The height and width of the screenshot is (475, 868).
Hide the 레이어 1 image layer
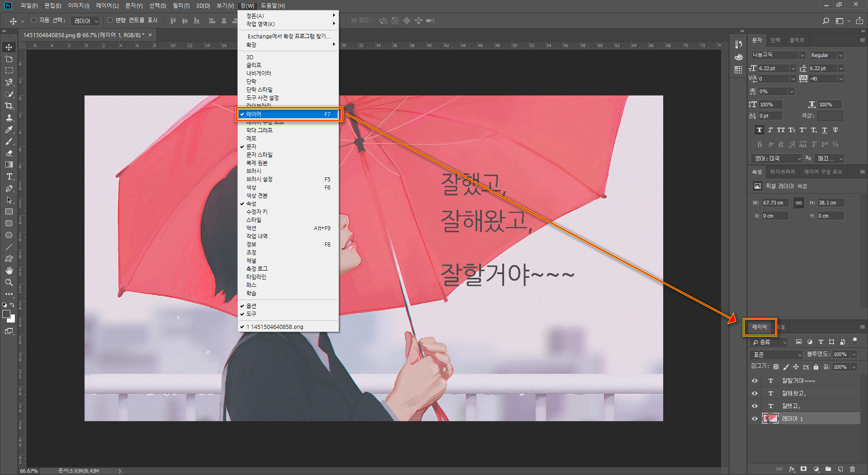(x=755, y=419)
